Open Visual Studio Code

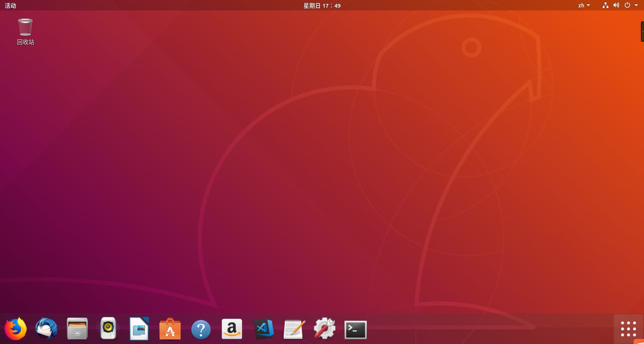click(x=264, y=329)
